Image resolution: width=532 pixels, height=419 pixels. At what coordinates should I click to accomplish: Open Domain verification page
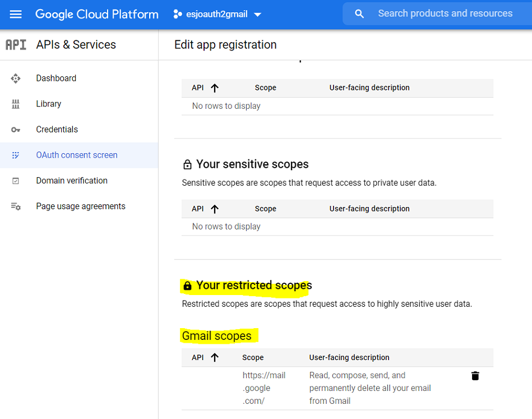point(72,181)
